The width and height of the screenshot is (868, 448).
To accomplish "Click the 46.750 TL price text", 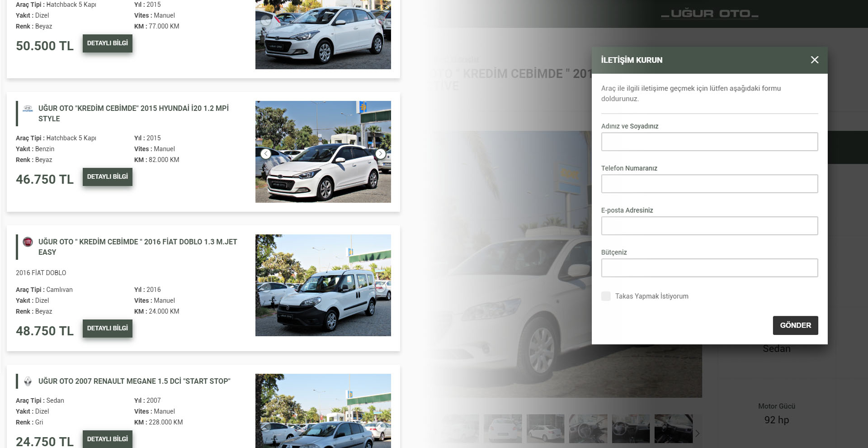I will click(45, 180).
